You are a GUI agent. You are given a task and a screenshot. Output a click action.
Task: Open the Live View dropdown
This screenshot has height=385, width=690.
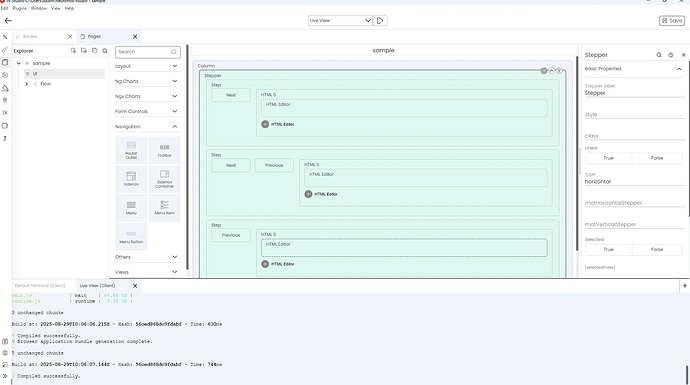click(x=340, y=21)
